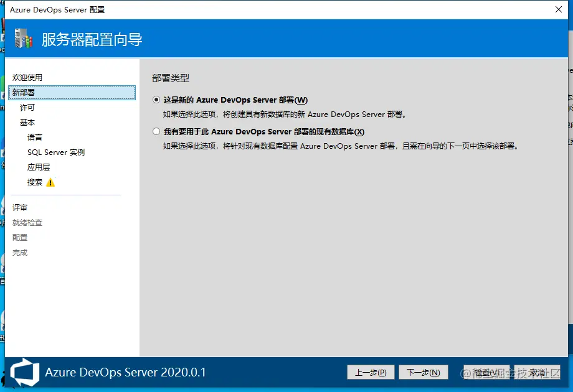573x392 pixels.
Task: Click the Azure DevOps logo in footer
Action: (x=24, y=372)
